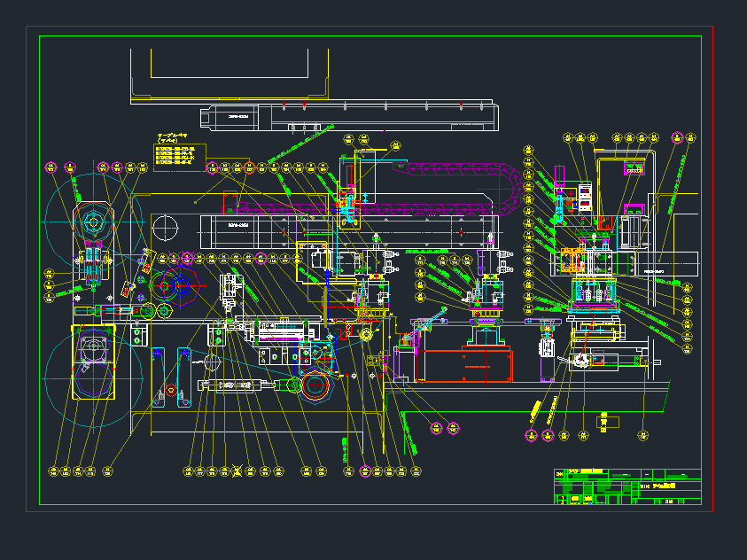This screenshot has width=747, height=560.
Task: Select the magenta-ringed balloon in the top-right row
Action: click(x=677, y=138)
